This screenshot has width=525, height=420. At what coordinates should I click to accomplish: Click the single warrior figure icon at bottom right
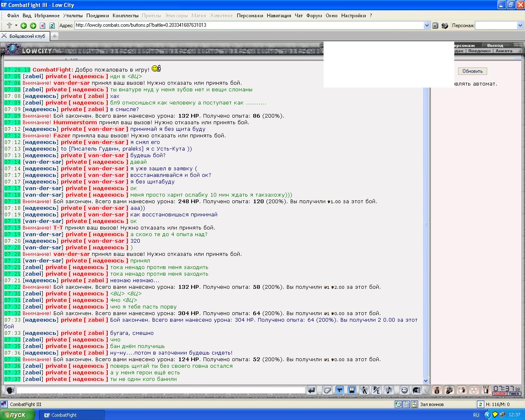tap(437, 390)
